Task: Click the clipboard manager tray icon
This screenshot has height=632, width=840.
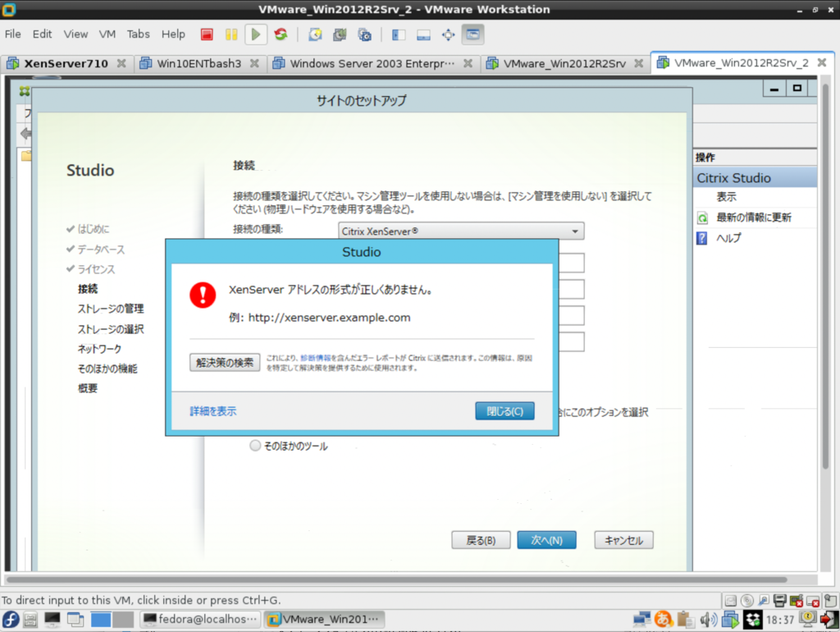Action: pyautogui.click(x=685, y=620)
